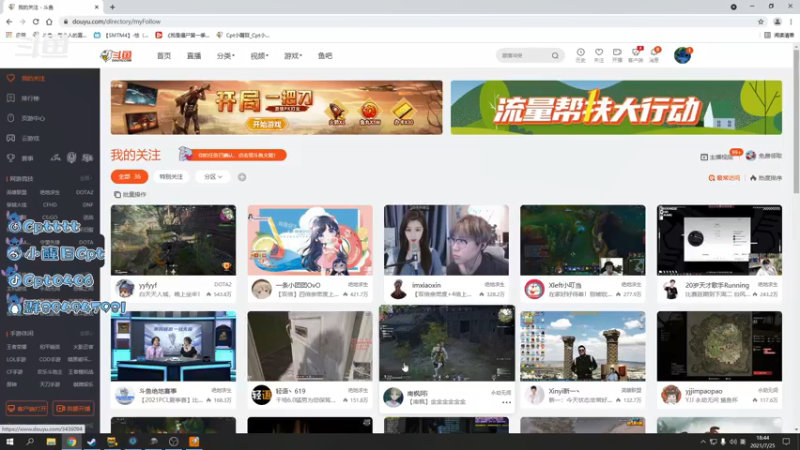This screenshot has width=800, height=450.
Task: Go to 直播 live tab
Action: [x=194, y=56]
